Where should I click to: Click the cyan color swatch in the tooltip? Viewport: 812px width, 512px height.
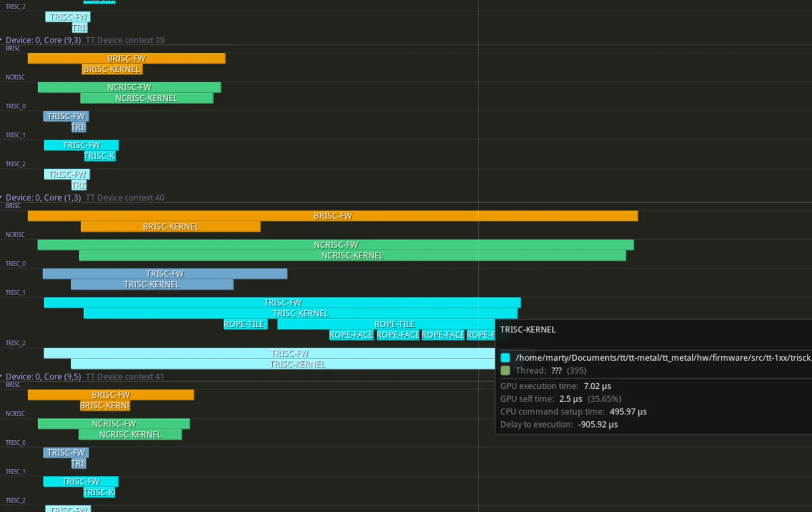[505, 357]
